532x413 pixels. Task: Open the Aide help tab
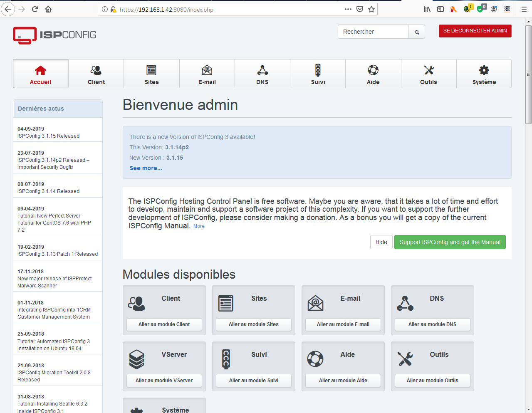pyautogui.click(x=373, y=74)
